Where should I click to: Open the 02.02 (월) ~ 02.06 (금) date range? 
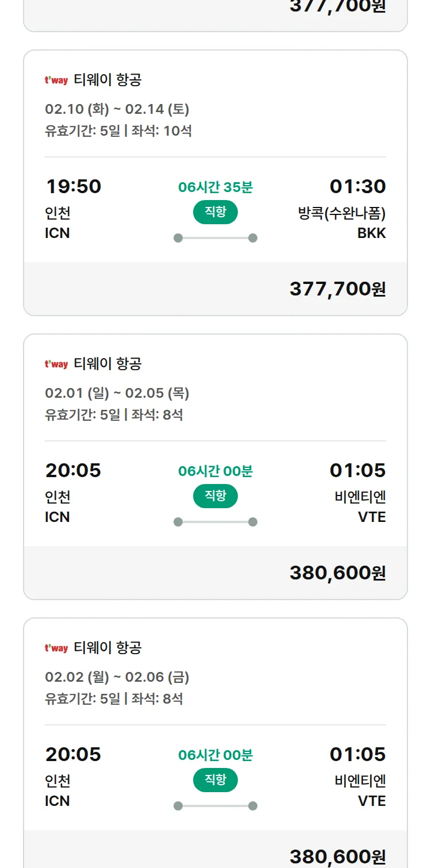117,677
